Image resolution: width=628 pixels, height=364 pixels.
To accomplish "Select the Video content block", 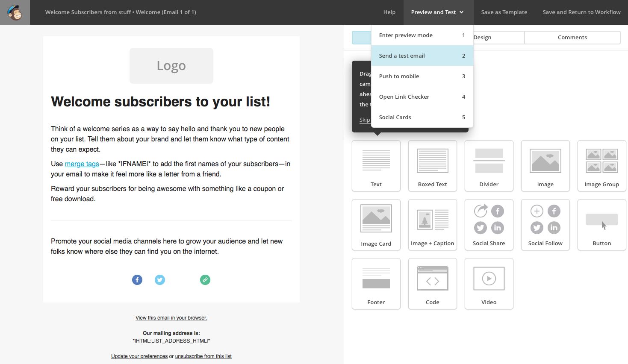I will tap(489, 284).
